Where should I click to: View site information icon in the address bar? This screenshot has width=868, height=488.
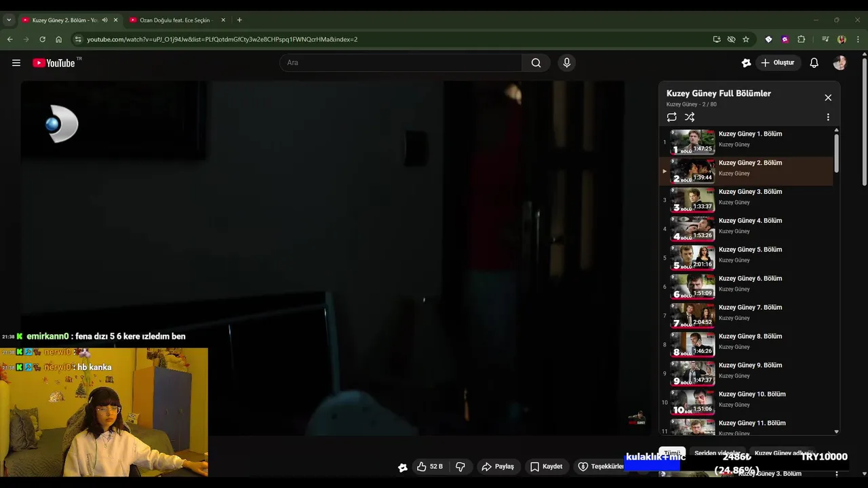pyautogui.click(x=78, y=39)
